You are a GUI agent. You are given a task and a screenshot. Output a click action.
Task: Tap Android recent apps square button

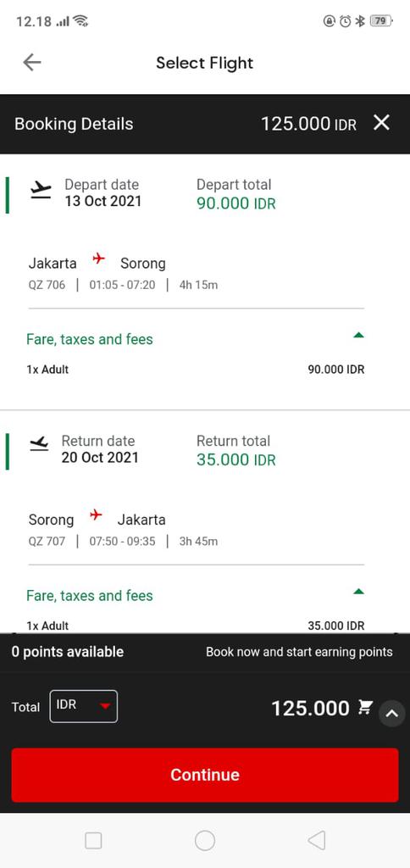pyautogui.click(x=93, y=841)
